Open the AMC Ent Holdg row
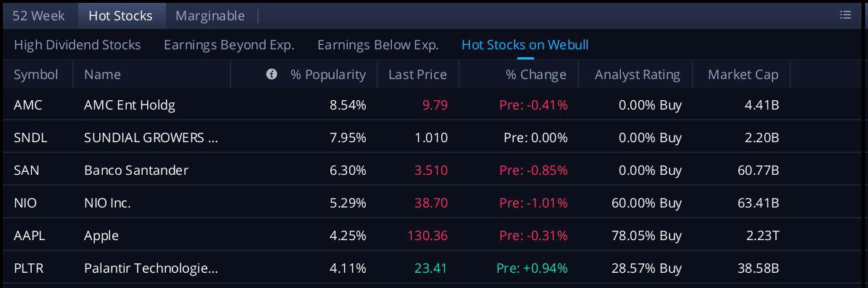 [434, 104]
